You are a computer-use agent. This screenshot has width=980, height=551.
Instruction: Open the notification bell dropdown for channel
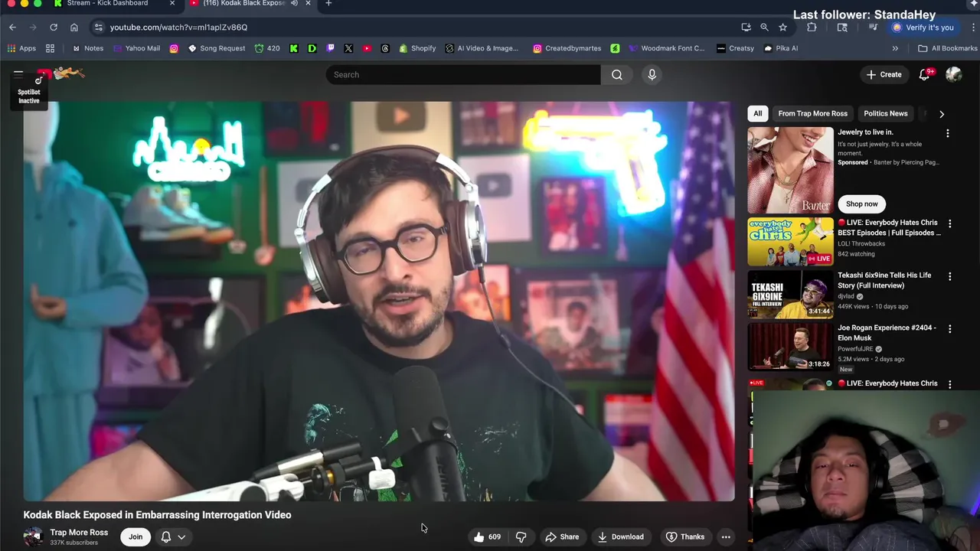(x=174, y=536)
